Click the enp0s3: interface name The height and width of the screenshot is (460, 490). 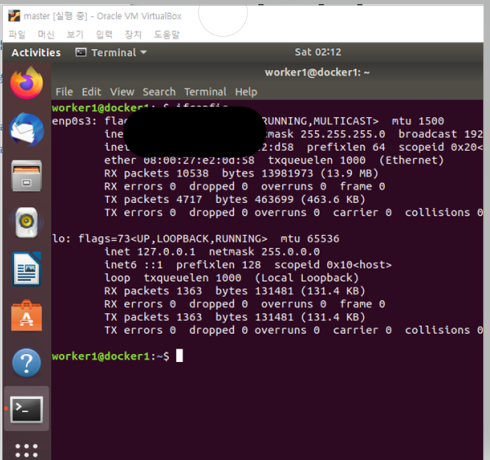74,121
